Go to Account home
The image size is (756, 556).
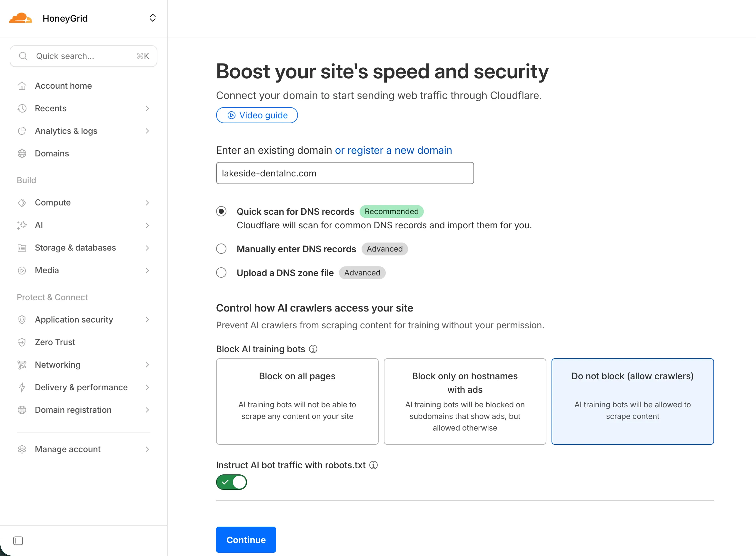coord(63,85)
